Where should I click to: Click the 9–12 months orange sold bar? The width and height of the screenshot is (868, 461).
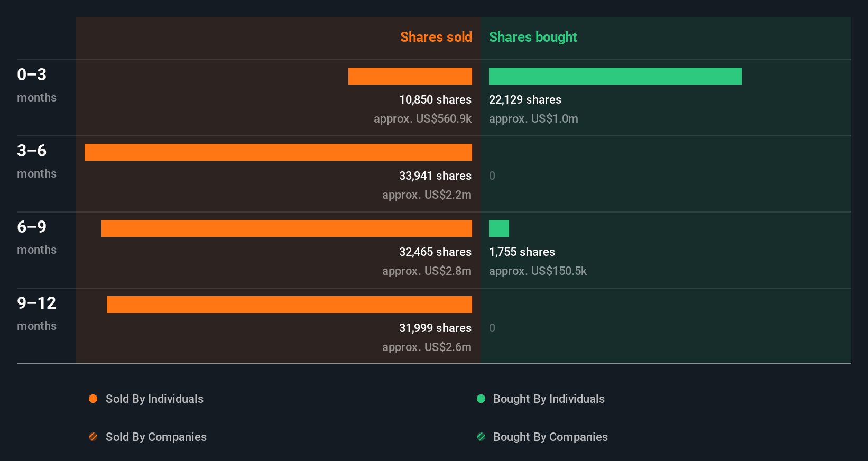pyautogui.click(x=289, y=305)
